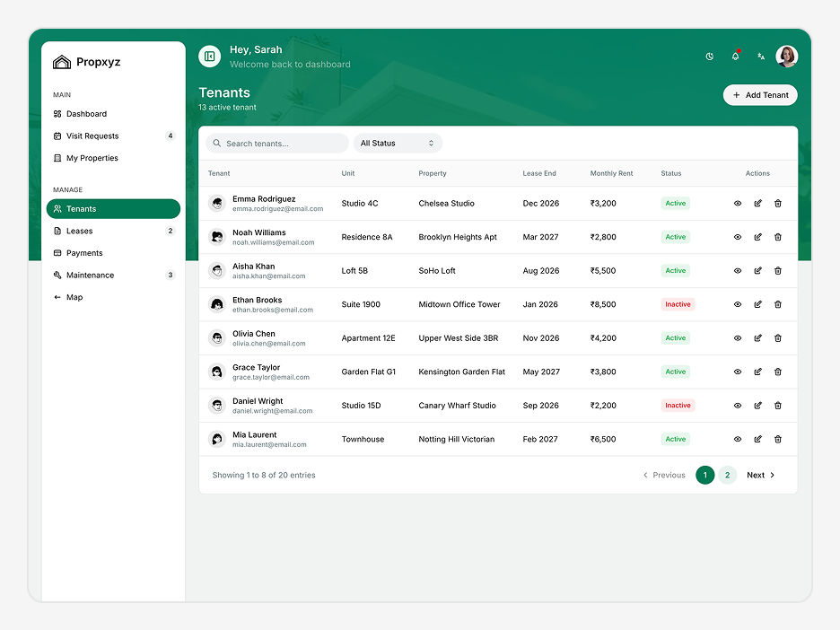View Mia Laurent details eye icon

(x=738, y=439)
